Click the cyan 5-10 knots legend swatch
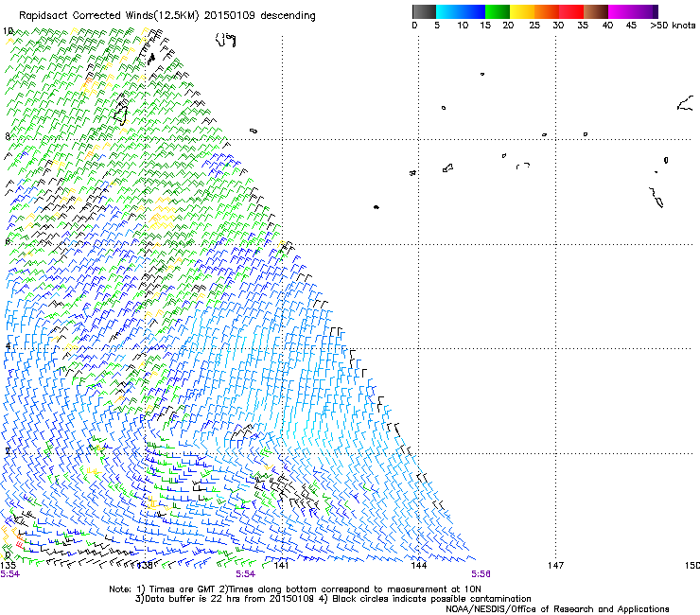 click(447, 11)
